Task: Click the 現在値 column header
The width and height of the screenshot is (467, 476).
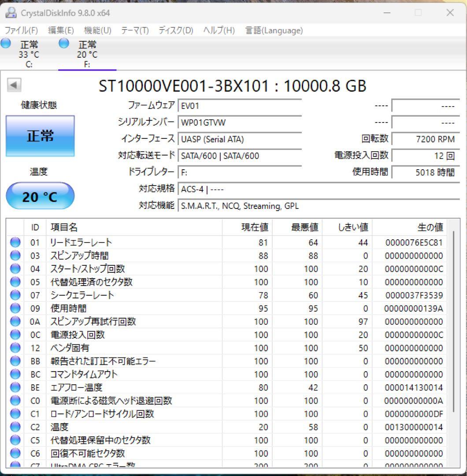Action: pos(247,227)
